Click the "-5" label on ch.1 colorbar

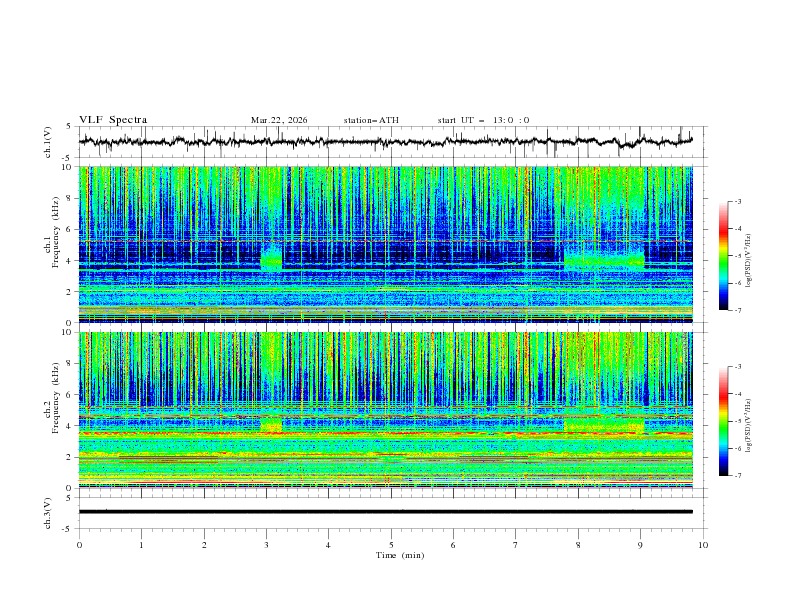[x=738, y=256]
